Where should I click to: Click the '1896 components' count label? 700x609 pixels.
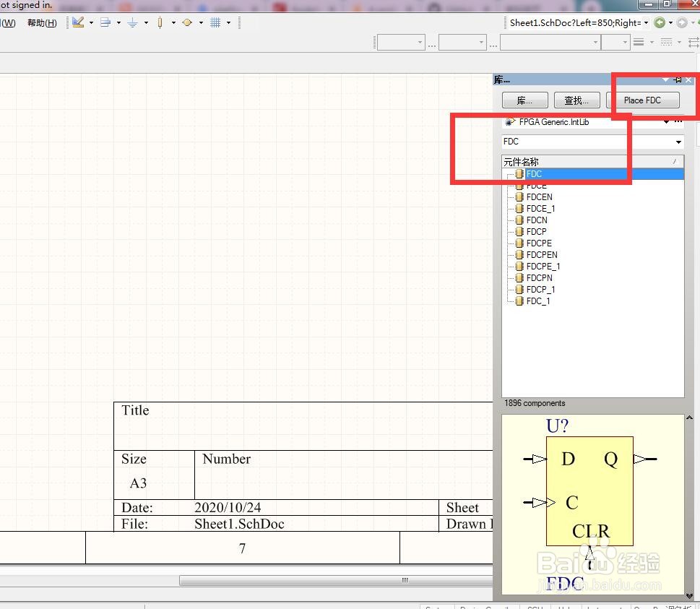point(535,403)
